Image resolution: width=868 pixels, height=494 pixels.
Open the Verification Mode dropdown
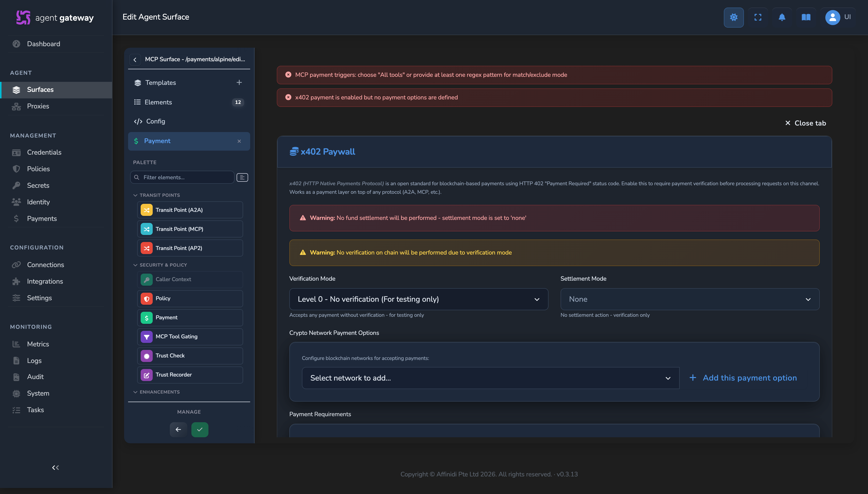[419, 299]
